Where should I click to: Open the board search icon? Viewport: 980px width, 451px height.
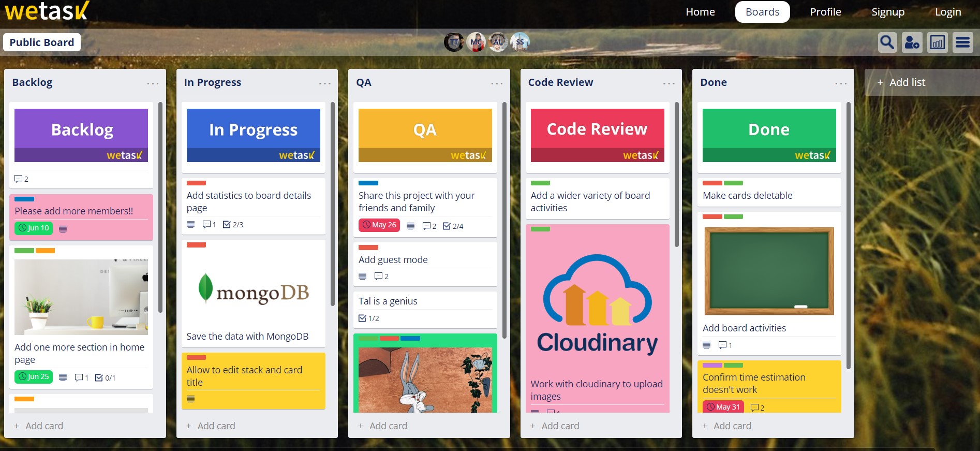887,42
